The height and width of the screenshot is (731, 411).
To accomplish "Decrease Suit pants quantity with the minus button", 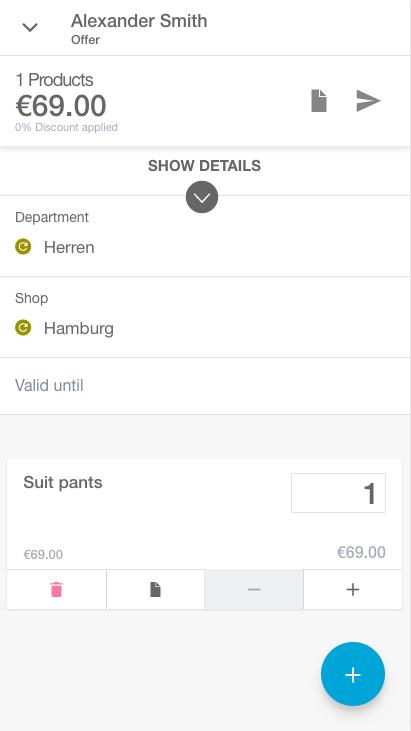I will [x=254, y=590].
